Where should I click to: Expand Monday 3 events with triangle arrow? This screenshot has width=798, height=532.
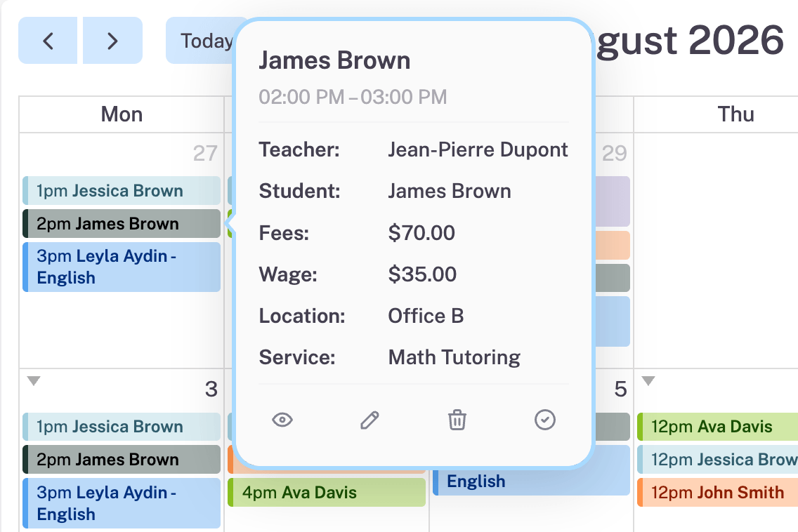34,380
